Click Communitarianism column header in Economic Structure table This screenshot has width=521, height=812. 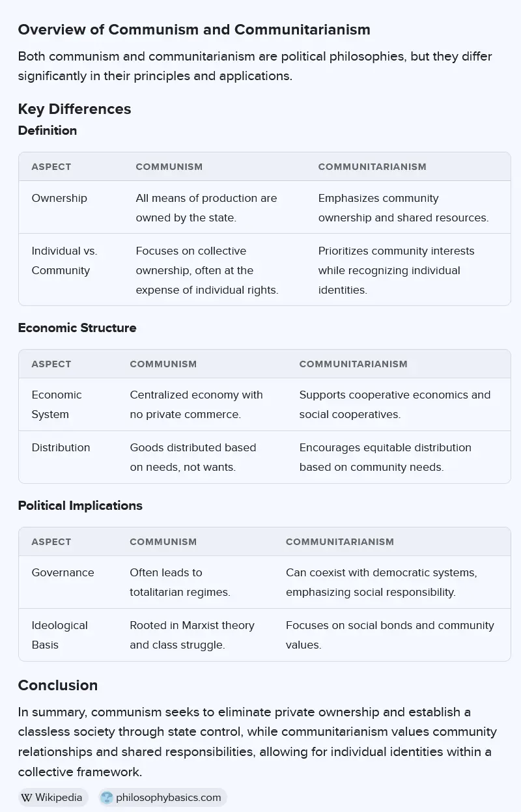[353, 364]
